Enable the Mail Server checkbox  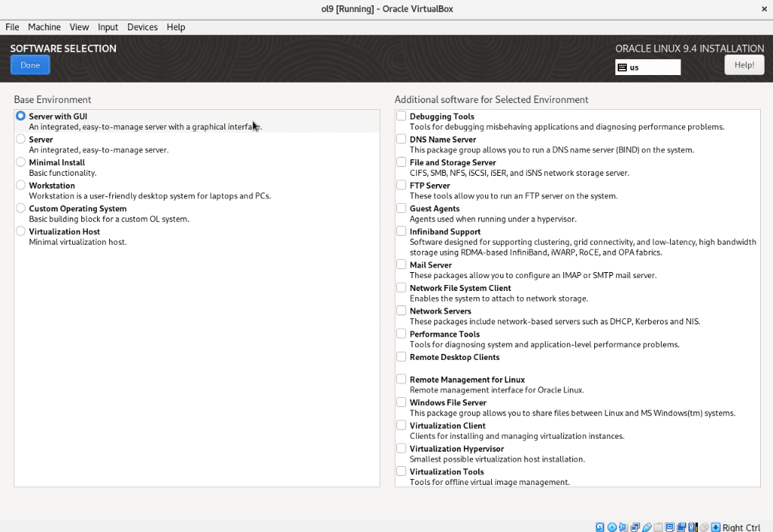(x=402, y=264)
